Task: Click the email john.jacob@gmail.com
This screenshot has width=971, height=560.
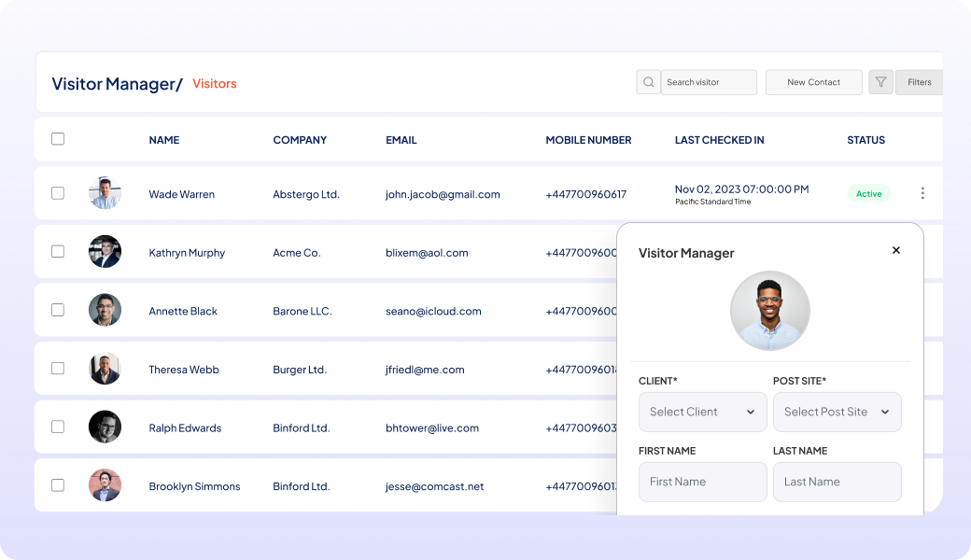Action: [443, 194]
